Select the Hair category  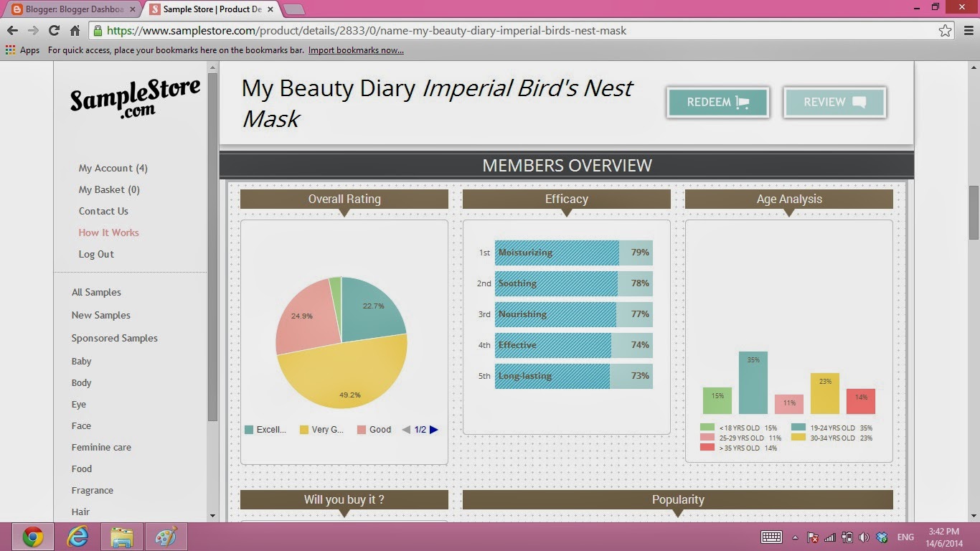(x=80, y=512)
